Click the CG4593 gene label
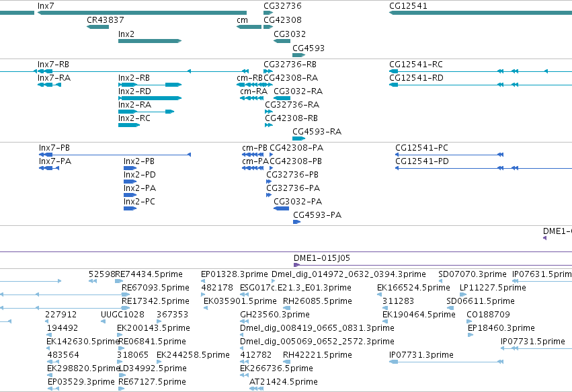Image resolution: width=572 pixels, height=392 pixels. 309,48
